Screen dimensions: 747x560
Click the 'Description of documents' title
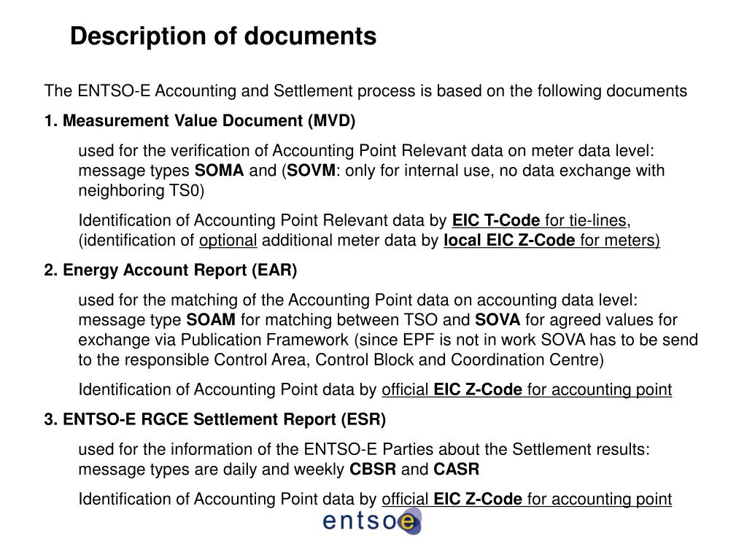(223, 36)
